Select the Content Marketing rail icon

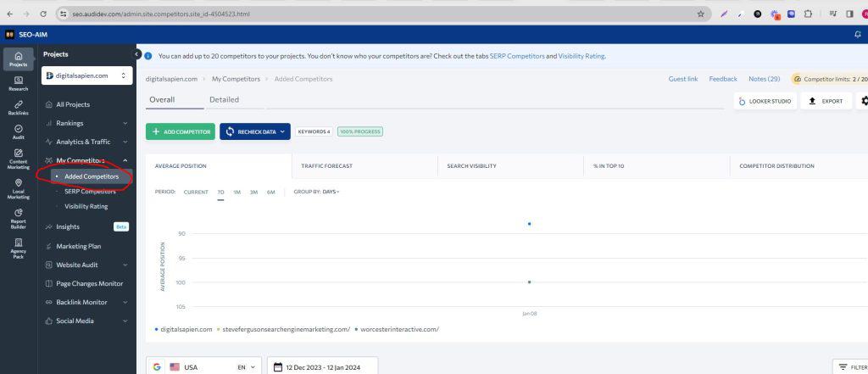(19, 159)
